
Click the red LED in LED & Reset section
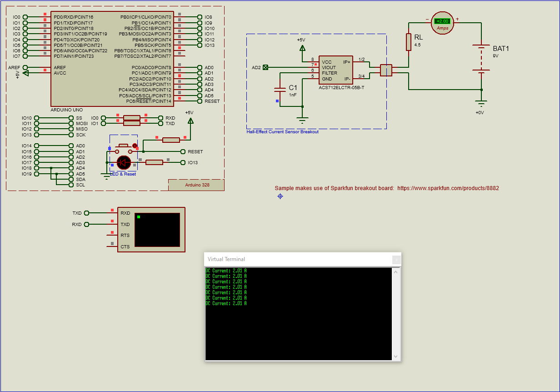pos(123,162)
